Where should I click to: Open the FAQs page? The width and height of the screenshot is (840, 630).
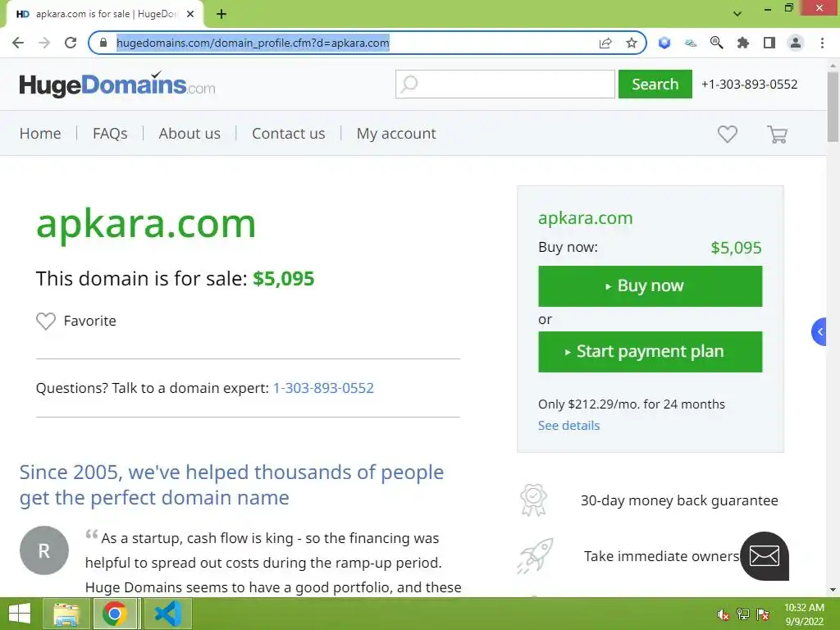coord(110,134)
